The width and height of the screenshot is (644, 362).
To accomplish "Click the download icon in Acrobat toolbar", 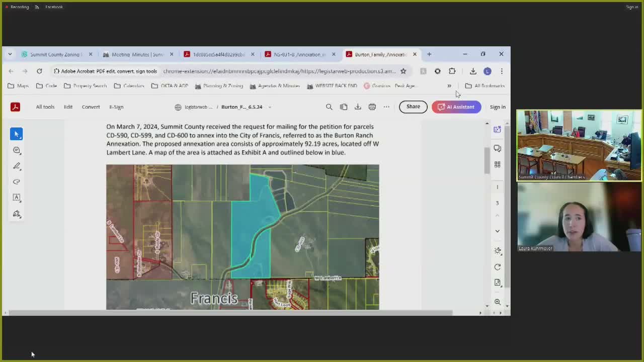I will pos(358,107).
